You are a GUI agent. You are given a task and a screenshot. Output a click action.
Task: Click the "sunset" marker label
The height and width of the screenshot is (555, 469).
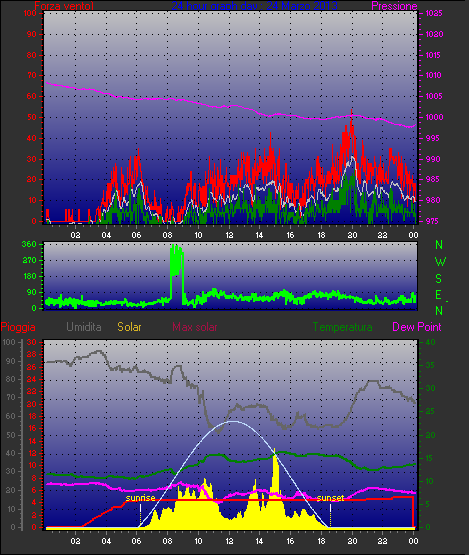click(x=330, y=498)
